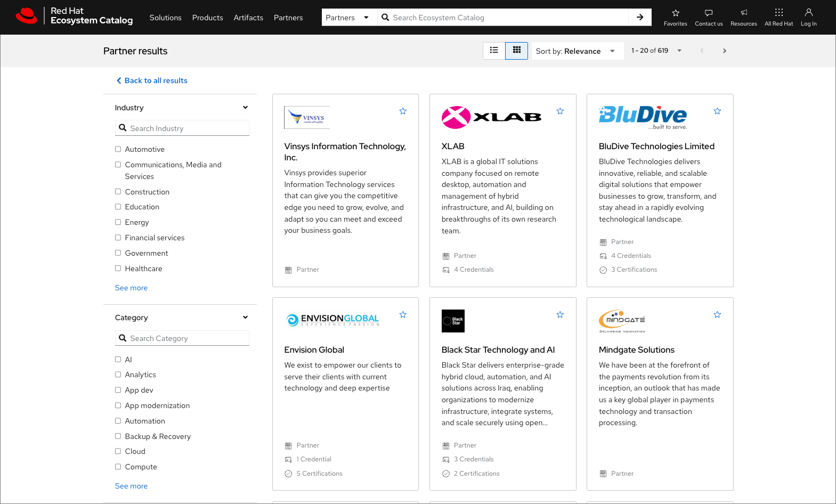836x504 pixels.
Task: Click the Black Star logo
Action: click(x=453, y=321)
